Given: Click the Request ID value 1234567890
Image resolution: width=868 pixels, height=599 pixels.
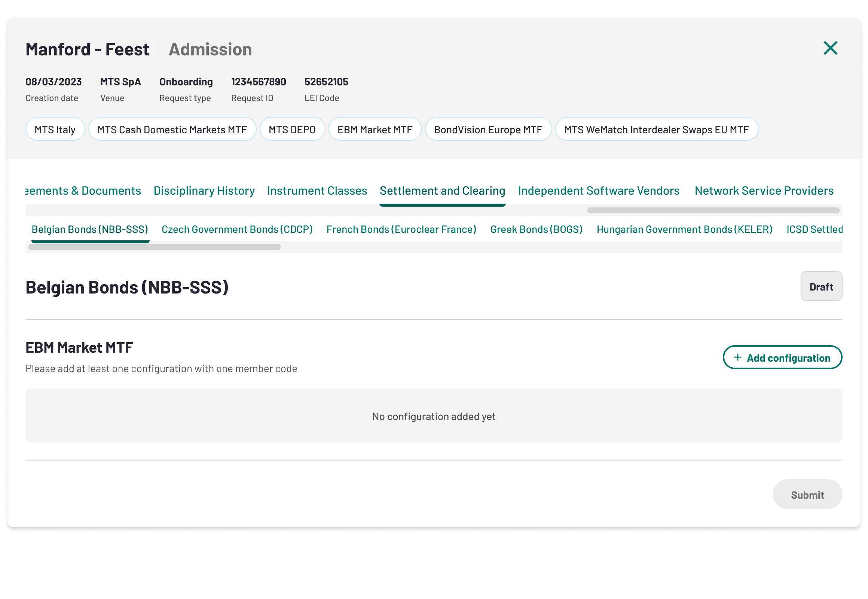Looking at the screenshot, I should pyautogui.click(x=259, y=82).
